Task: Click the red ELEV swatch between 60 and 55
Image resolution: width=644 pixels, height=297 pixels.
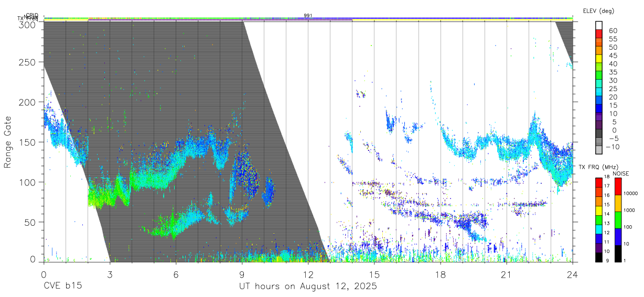Action: [x=599, y=34]
